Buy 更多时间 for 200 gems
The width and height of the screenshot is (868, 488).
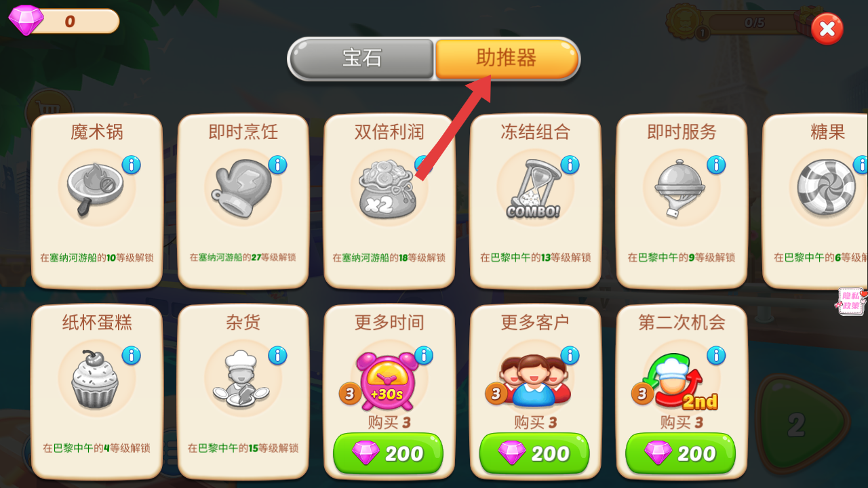click(x=389, y=453)
